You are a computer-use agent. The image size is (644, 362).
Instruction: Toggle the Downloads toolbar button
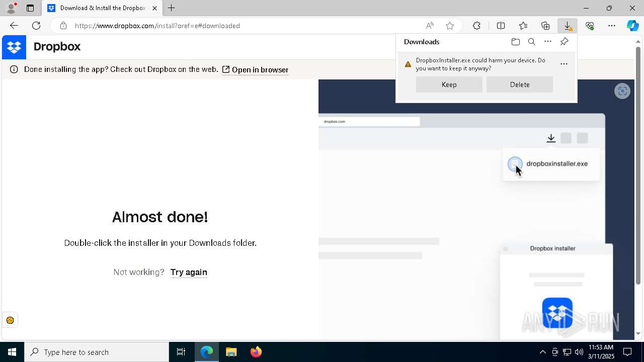568,26
